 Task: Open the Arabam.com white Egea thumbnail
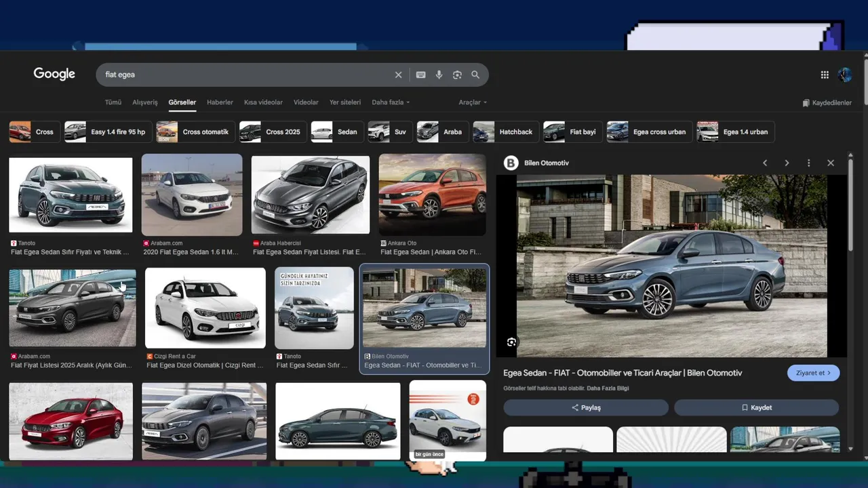(192, 195)
